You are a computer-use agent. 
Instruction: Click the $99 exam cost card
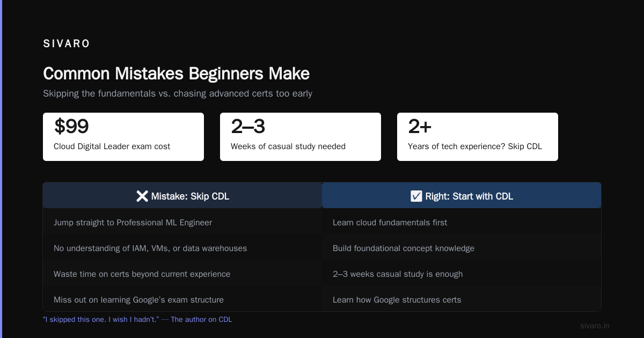click(123, 137)
